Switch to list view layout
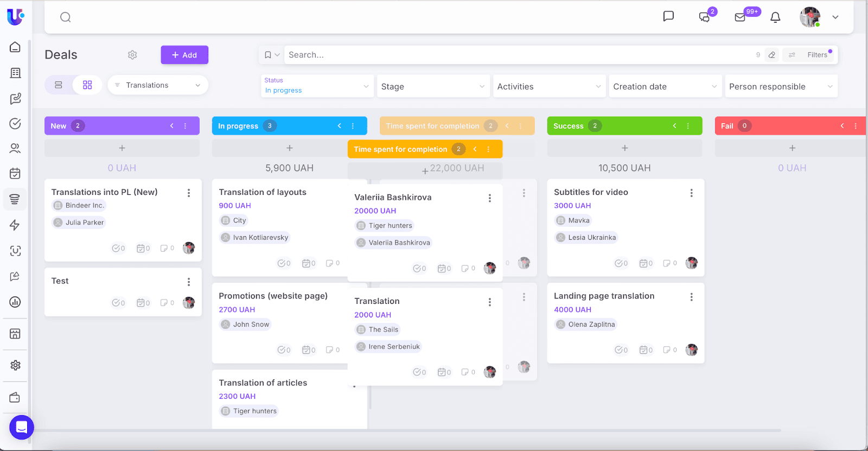Viewport: 868px width, 451px height. tap(59, 85)
